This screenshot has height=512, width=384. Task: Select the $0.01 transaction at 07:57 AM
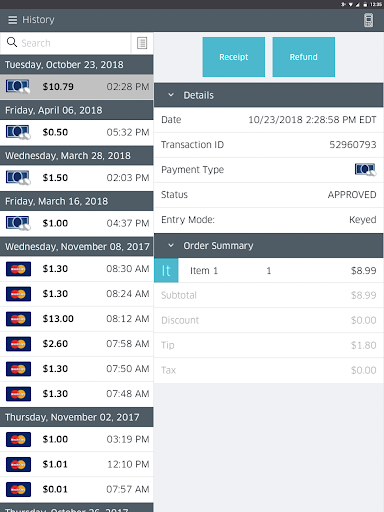point(77,489)
